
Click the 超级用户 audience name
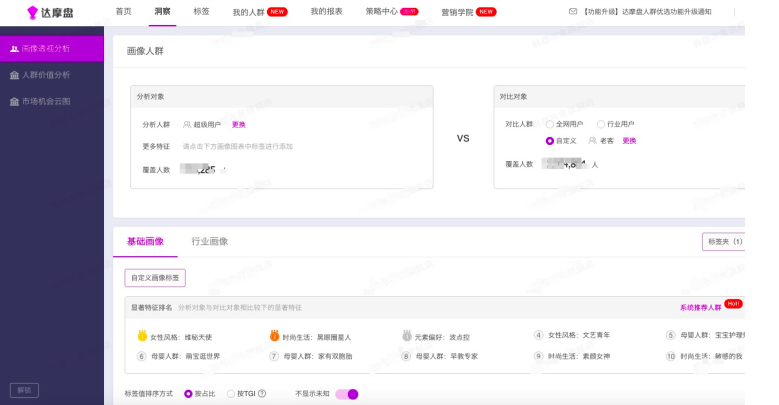coord(207,125)
